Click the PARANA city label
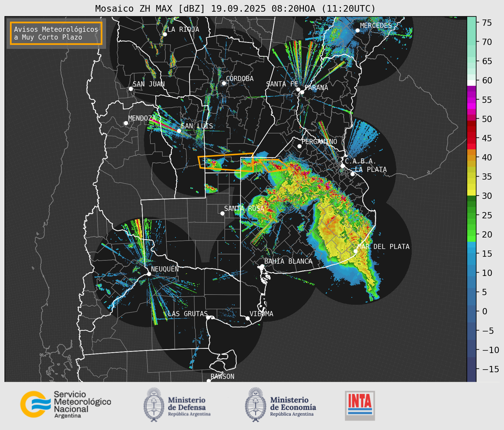 (x=316, y=88)
